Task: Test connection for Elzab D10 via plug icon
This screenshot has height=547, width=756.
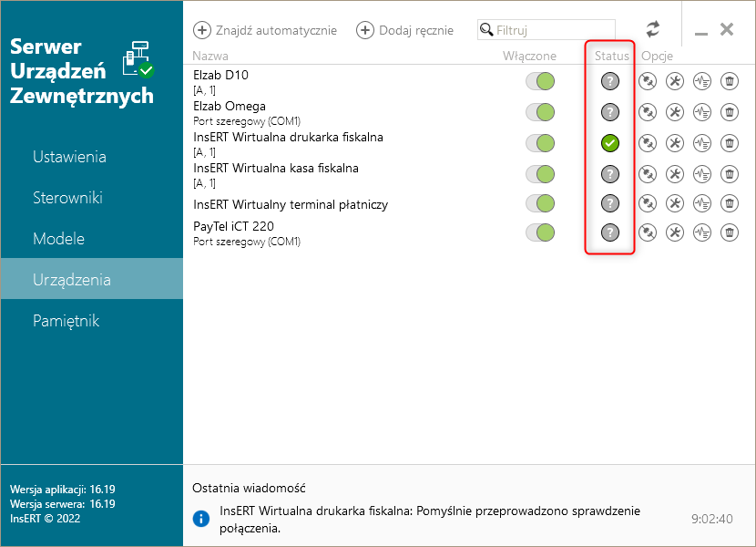Action: pos(648,81)
